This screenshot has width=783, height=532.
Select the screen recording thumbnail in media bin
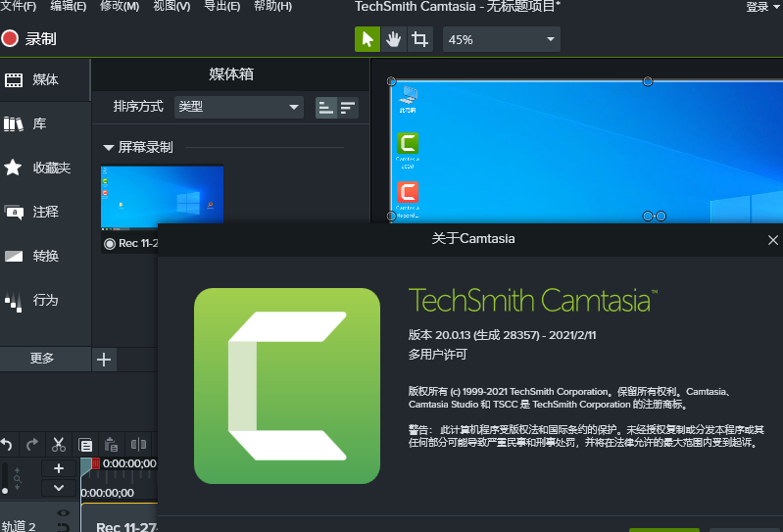163,197
